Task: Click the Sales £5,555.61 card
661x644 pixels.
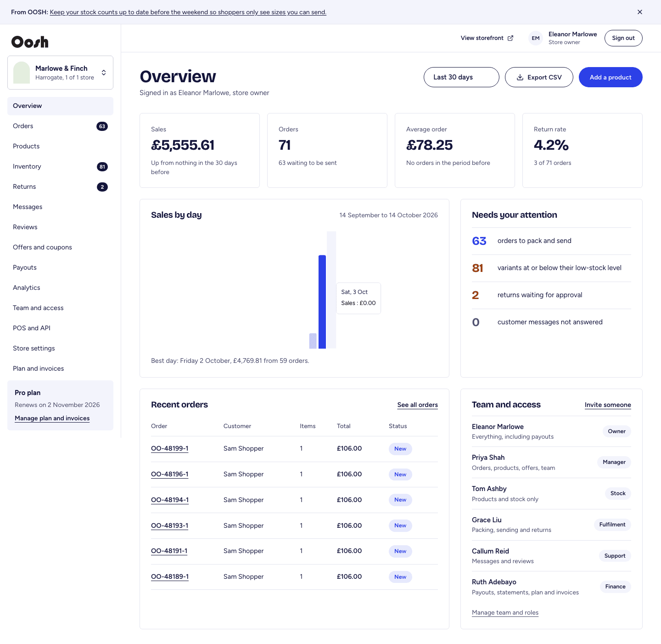Action: 200,151
